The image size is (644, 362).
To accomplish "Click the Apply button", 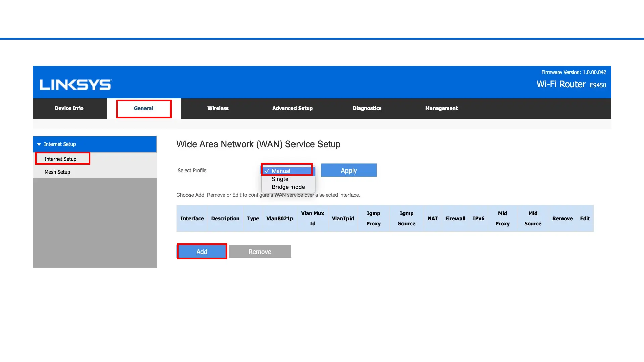I will coord(348,170).
